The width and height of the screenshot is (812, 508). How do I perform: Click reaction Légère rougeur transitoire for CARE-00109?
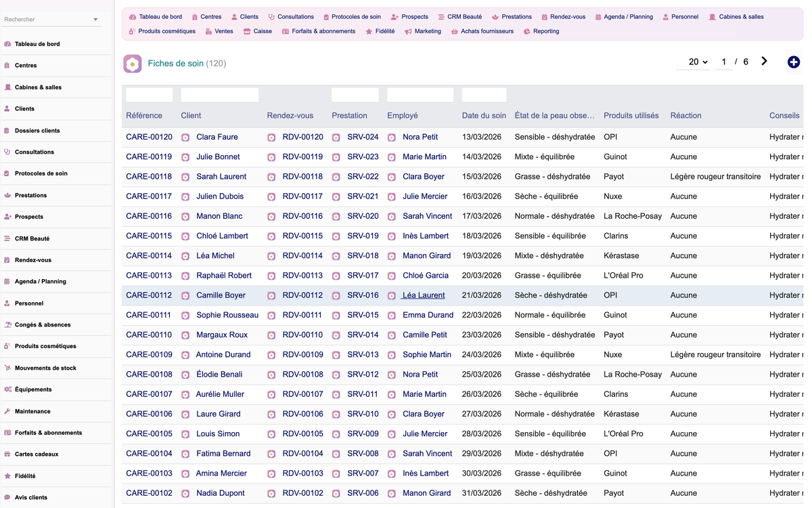point(715,355)
